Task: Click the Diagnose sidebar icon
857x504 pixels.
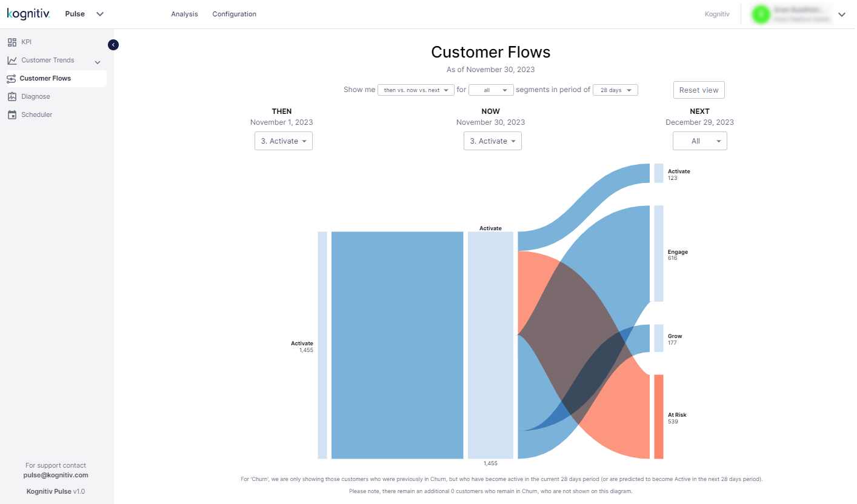Action: (x=12, y=97)
